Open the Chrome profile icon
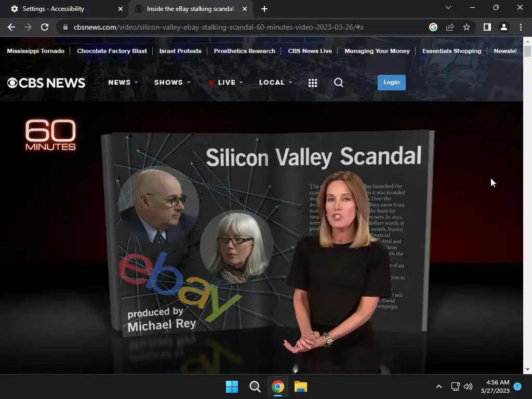Viewport: 532px width, 399px height. pos(504,27)
